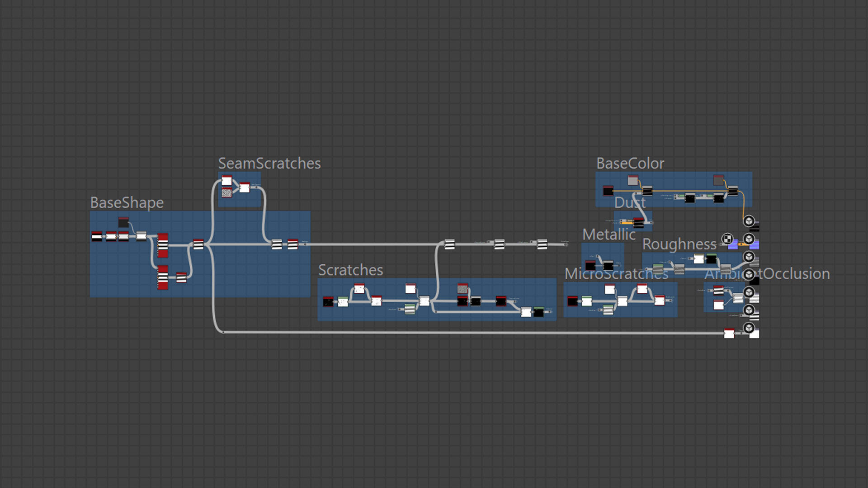Select the BaseColor frame title
The image size is (868, 488).
click(x=630, y=164)
